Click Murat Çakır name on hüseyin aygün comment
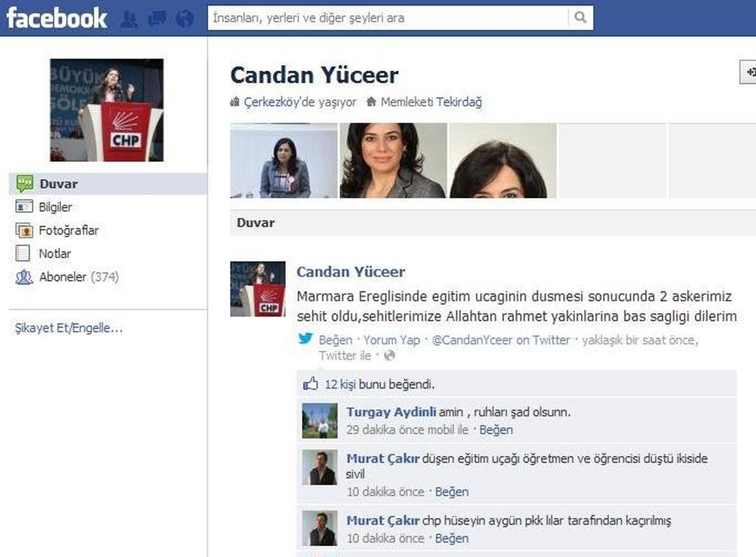The width and height of the screenshot is (756, 557). click(382, 521)
